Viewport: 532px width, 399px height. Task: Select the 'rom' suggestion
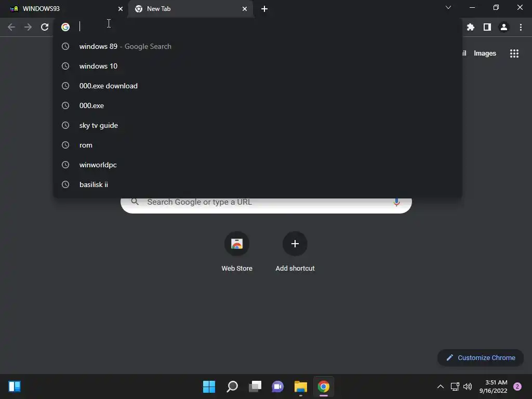(258, 145)
